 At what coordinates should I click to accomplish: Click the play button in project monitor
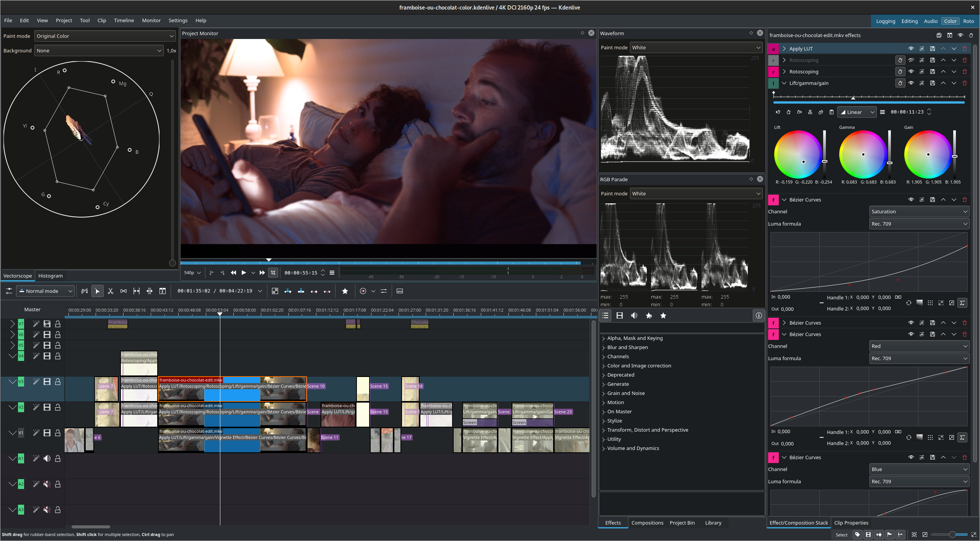coord(243,272)
